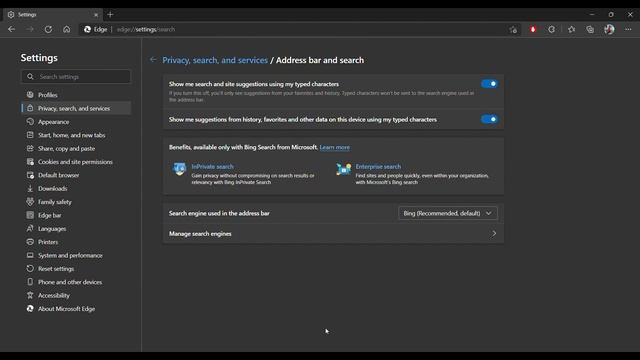Open a new tab with plus button
Image resolution: width=640 pixels, height=360 pixels.
(x=110, y=15)
